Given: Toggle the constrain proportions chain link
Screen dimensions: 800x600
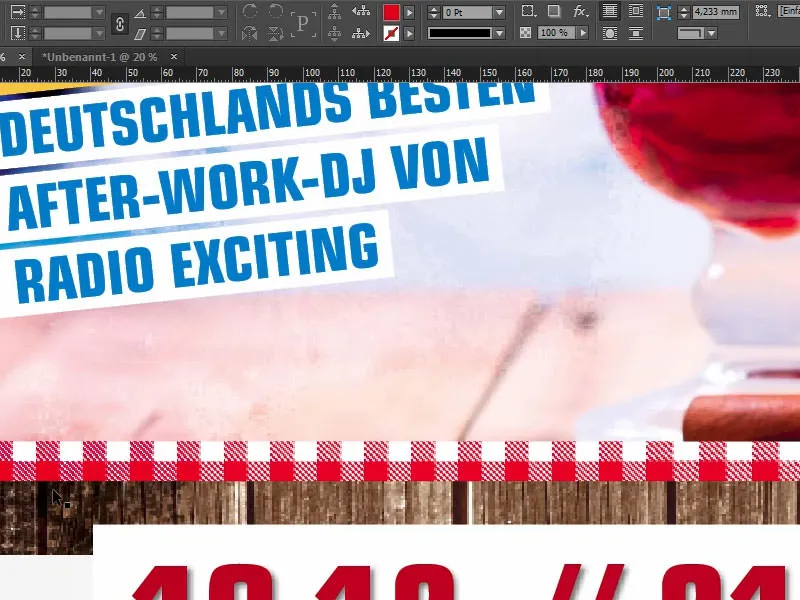Looking at the screenshot, I should 119,23.
